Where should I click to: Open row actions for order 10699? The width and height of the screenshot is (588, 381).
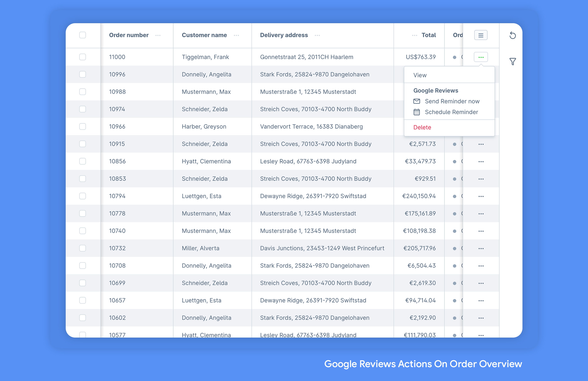[x=481, y=283]
